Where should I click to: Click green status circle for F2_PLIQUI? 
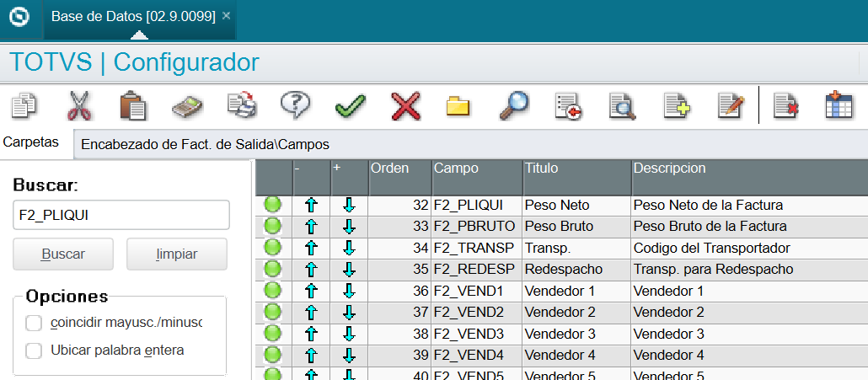[x=272, y=206]
